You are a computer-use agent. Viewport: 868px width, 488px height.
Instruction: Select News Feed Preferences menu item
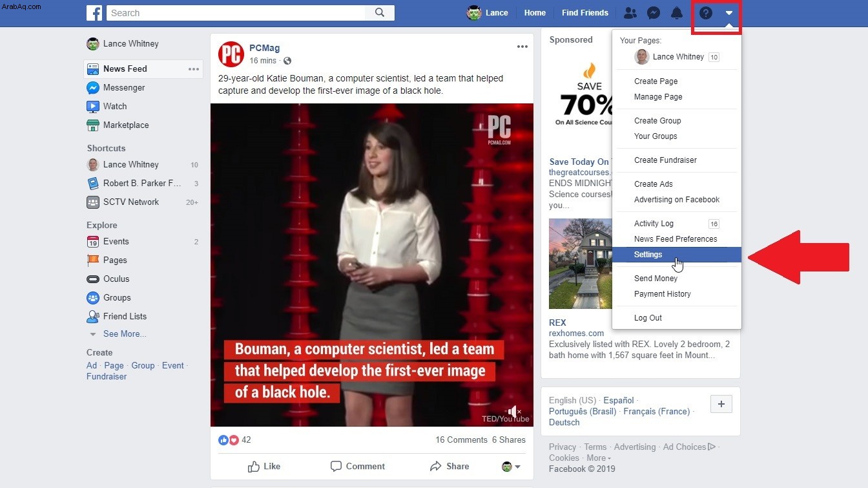click(677, 239)
